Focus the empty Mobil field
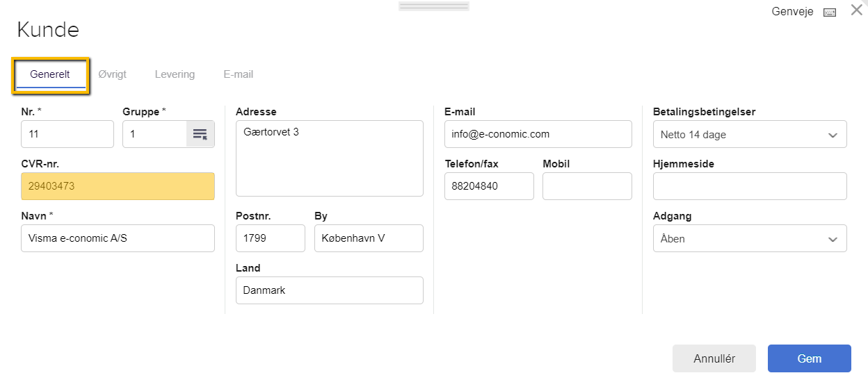Screen dimensions: 868x389 587,186
